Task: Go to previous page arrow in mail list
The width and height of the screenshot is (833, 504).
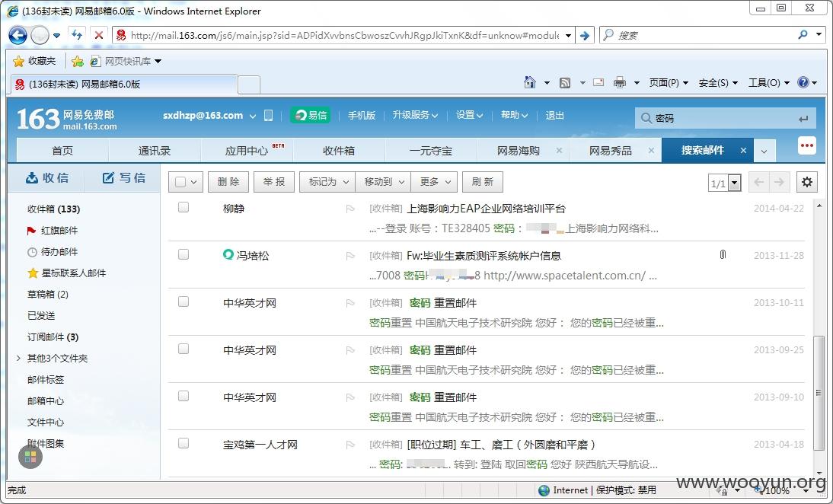Action: click(758, 182)
